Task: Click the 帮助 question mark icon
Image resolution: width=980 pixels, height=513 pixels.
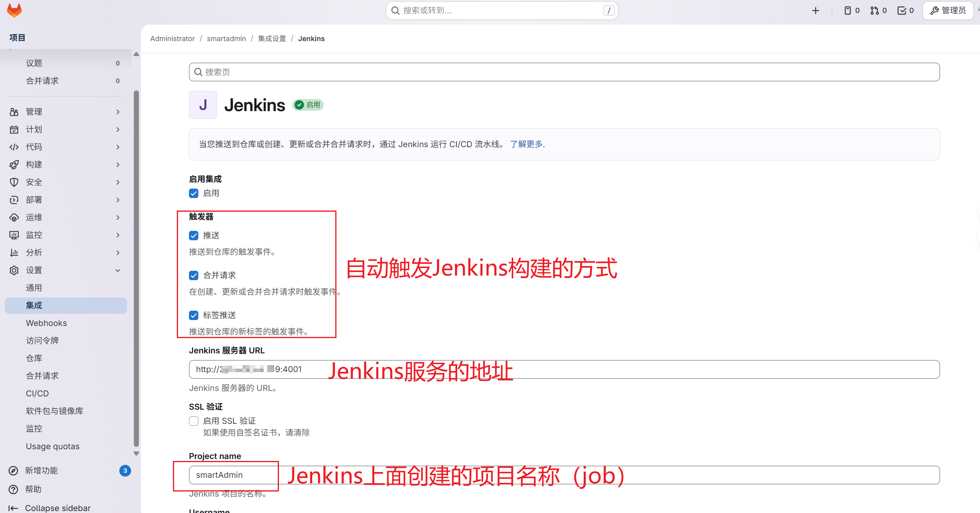Action: point(13,490)
